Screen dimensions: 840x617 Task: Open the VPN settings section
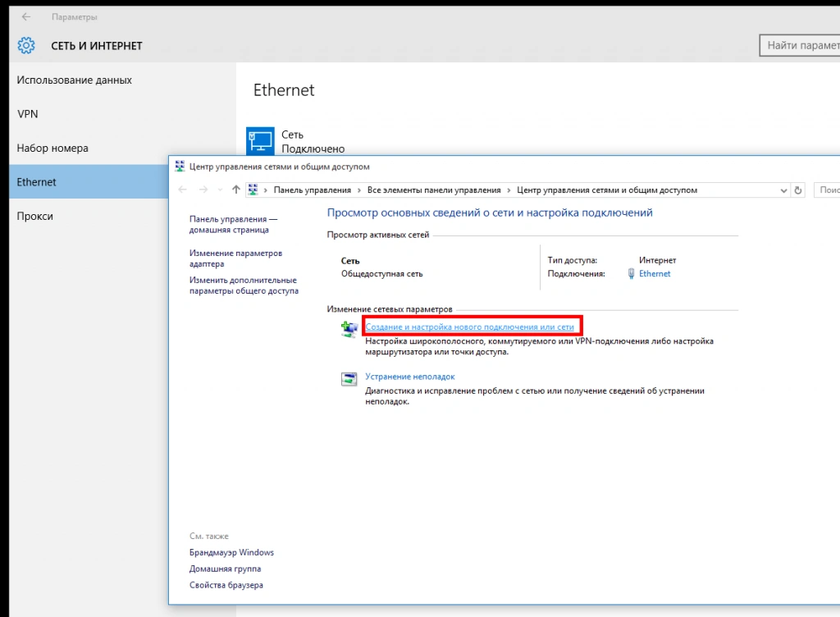click(x=28, y=114)
